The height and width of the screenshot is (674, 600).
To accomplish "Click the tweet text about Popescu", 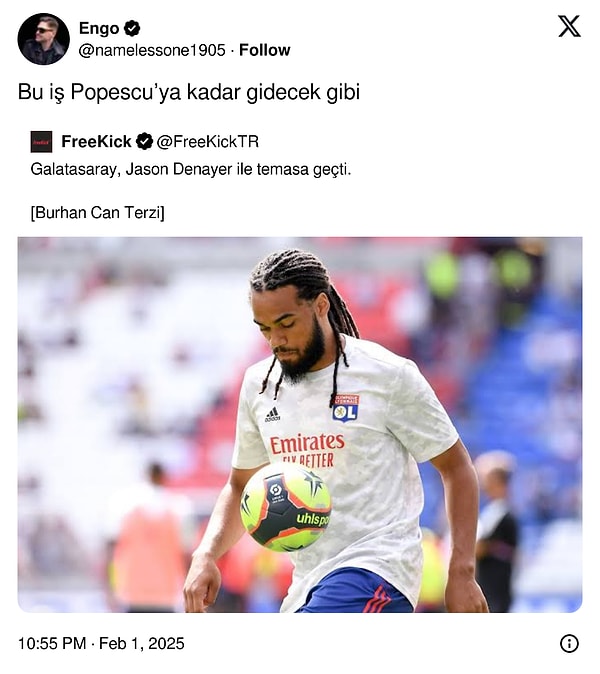I will (189, 92).
